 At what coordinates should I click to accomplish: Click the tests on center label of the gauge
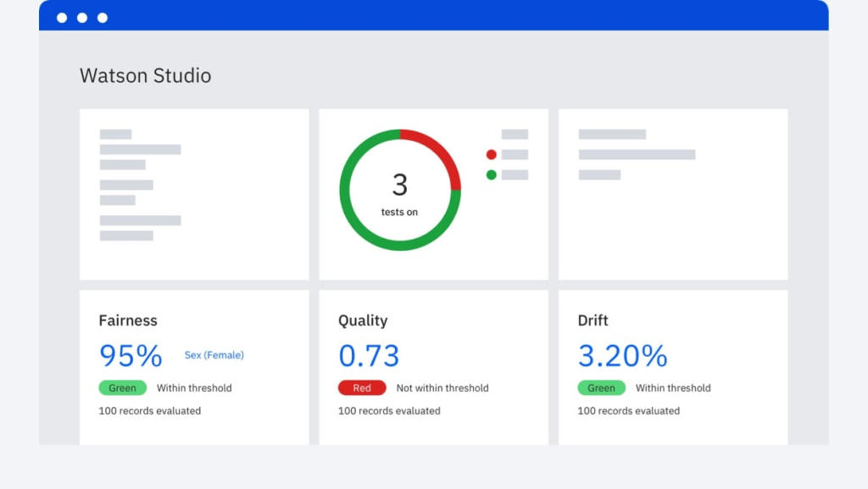[x=400, y=212]
